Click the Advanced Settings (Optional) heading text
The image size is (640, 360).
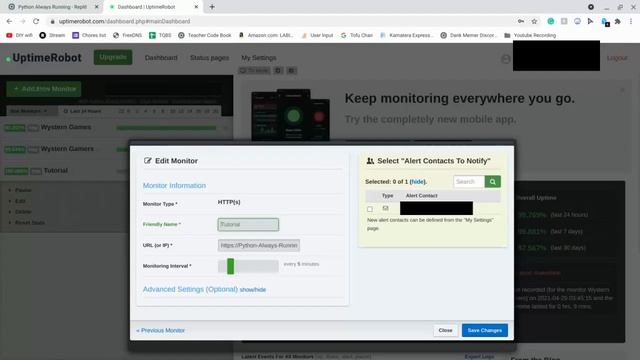(x=190, y=289)
